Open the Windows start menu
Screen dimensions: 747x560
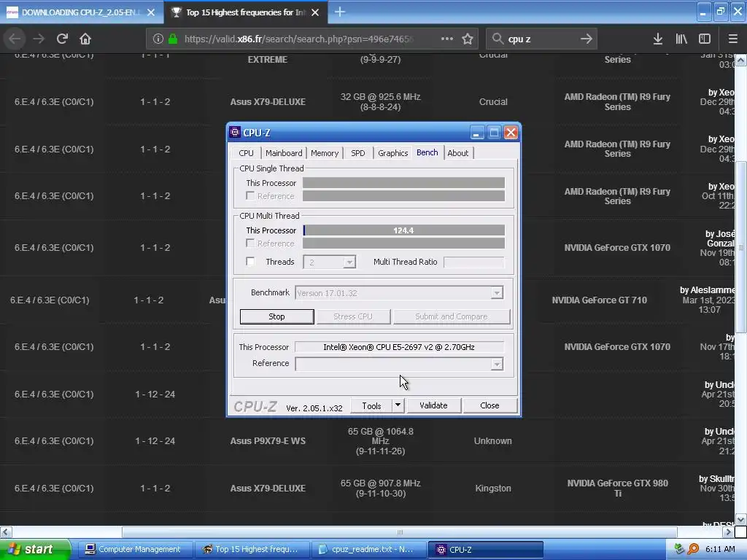click(x=35, y=549)
